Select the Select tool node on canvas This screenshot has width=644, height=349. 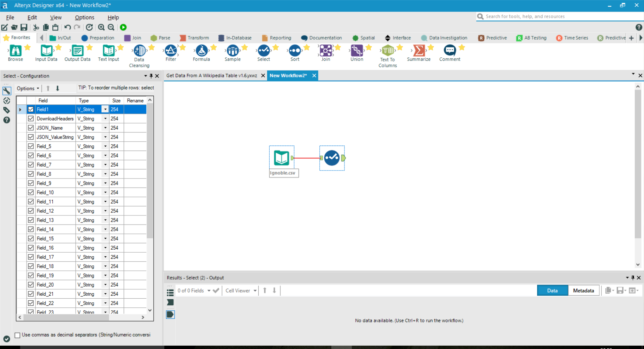coord(332,158)
